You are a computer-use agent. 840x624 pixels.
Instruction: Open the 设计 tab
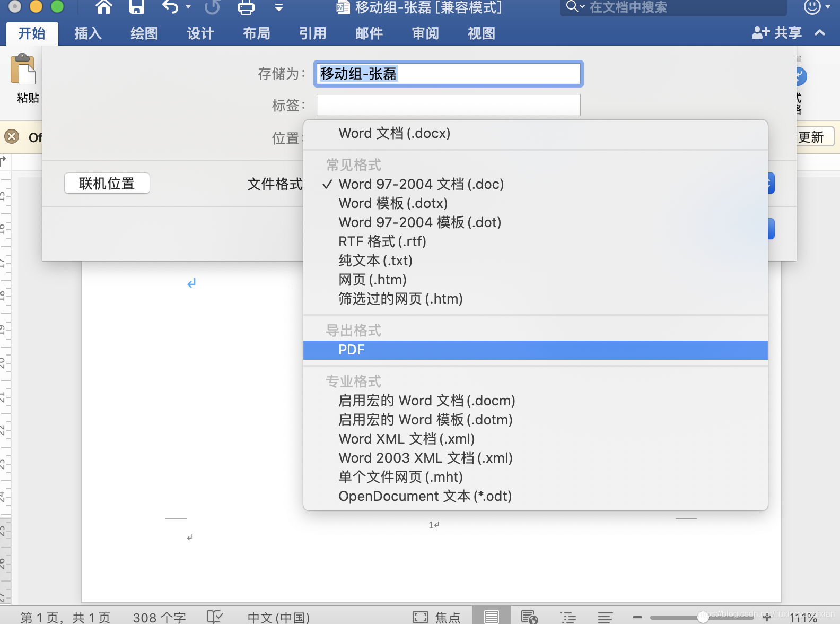[200, 33]
